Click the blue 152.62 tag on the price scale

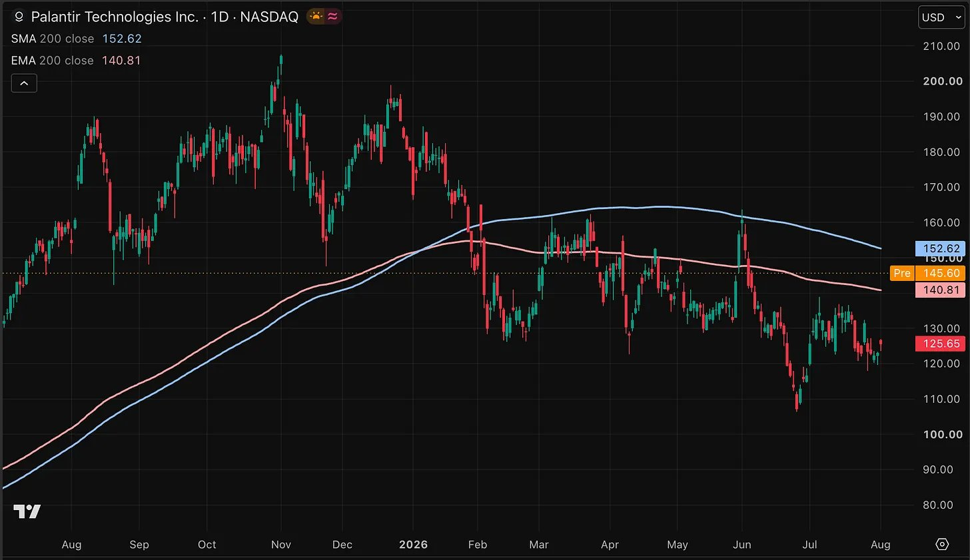click(x=940, y=248)
